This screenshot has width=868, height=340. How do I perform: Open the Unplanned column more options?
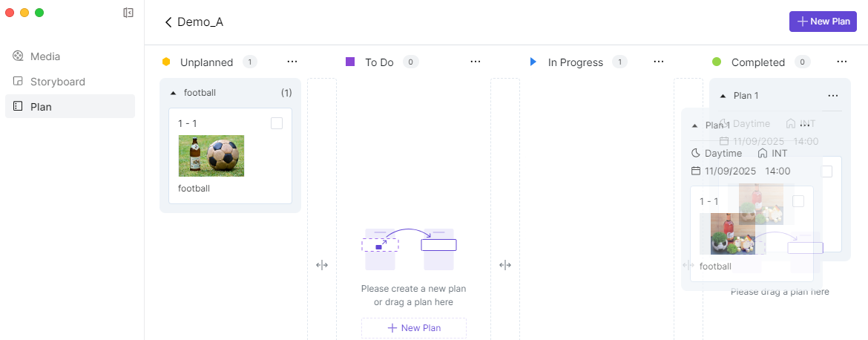292,62
